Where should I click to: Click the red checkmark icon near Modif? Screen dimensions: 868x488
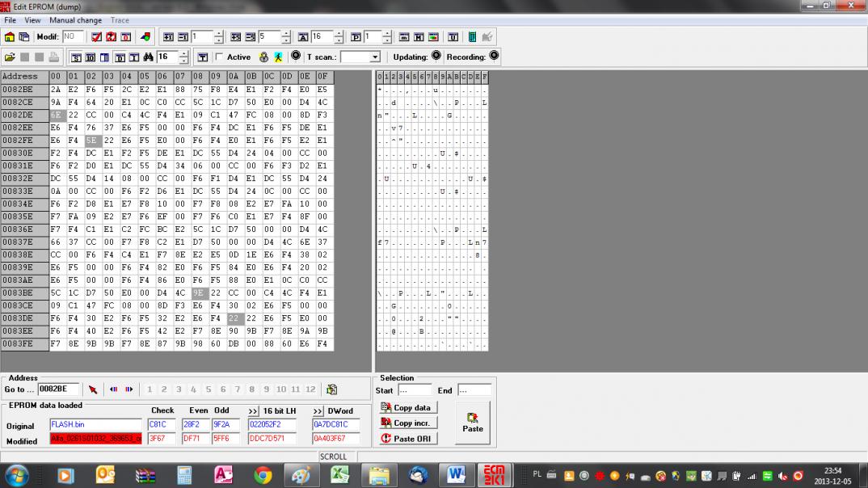click(96, 37)
